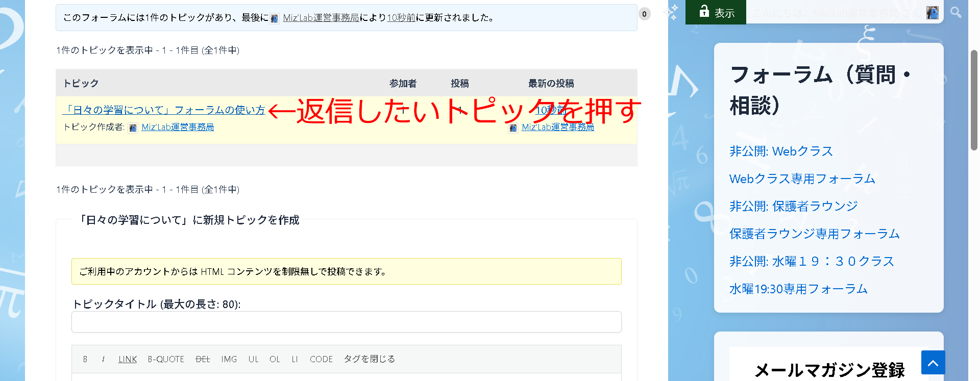Open latest post author Miz'Lab運営事務局 link

[558, 127]
